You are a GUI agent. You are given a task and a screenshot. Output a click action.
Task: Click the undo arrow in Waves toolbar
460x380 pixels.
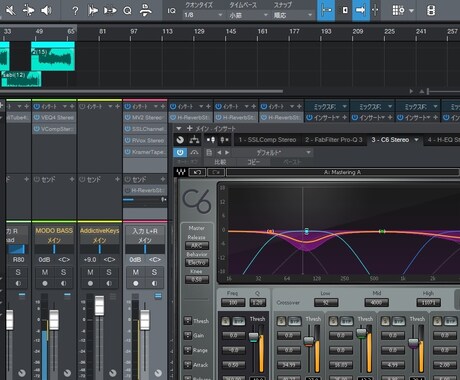(197, 172)
